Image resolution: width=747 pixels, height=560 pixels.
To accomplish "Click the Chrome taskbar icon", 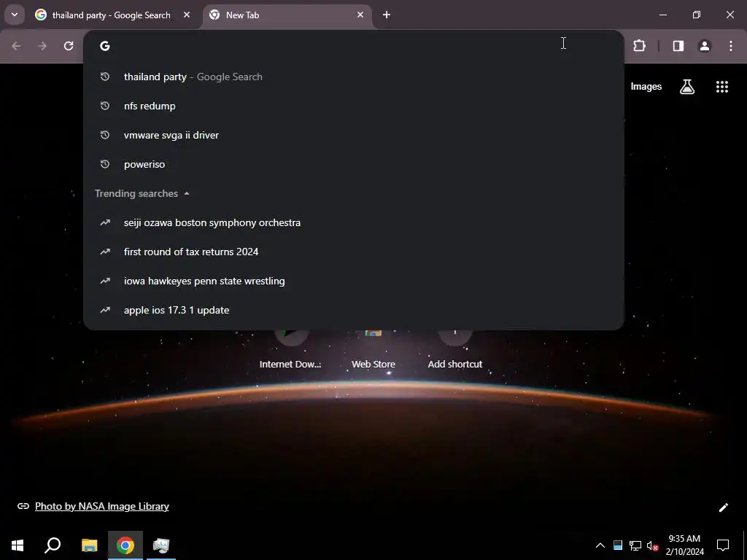I will click(x=125, y=545).
